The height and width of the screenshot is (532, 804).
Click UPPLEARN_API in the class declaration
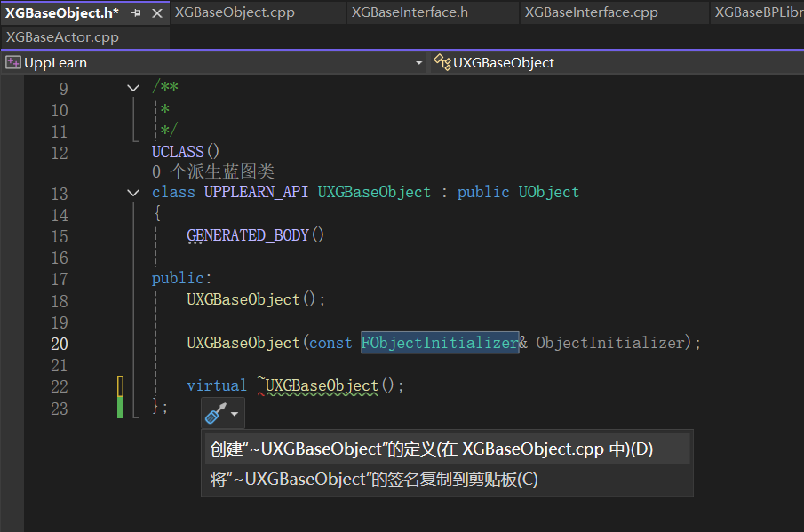click(x=257, y=192)
